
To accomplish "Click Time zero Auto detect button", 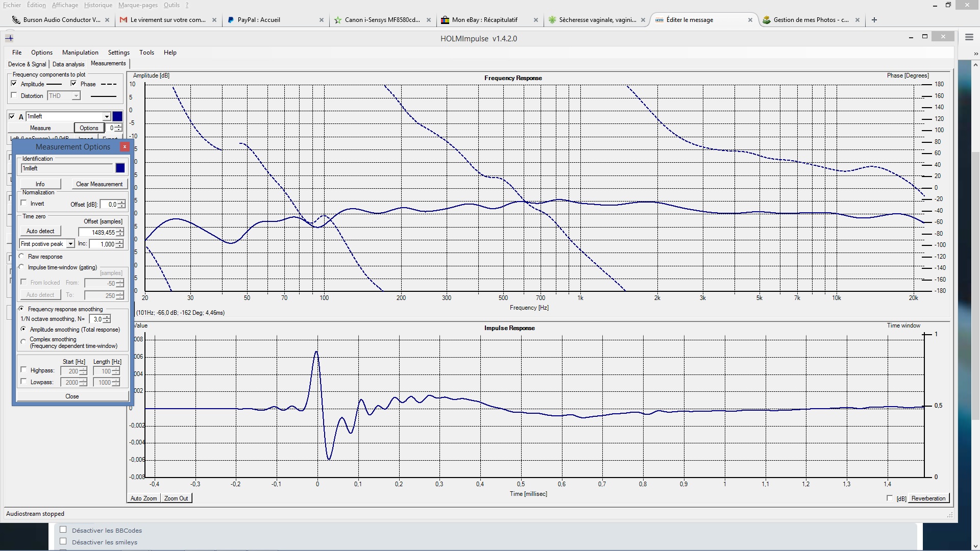I will point(40,231).
